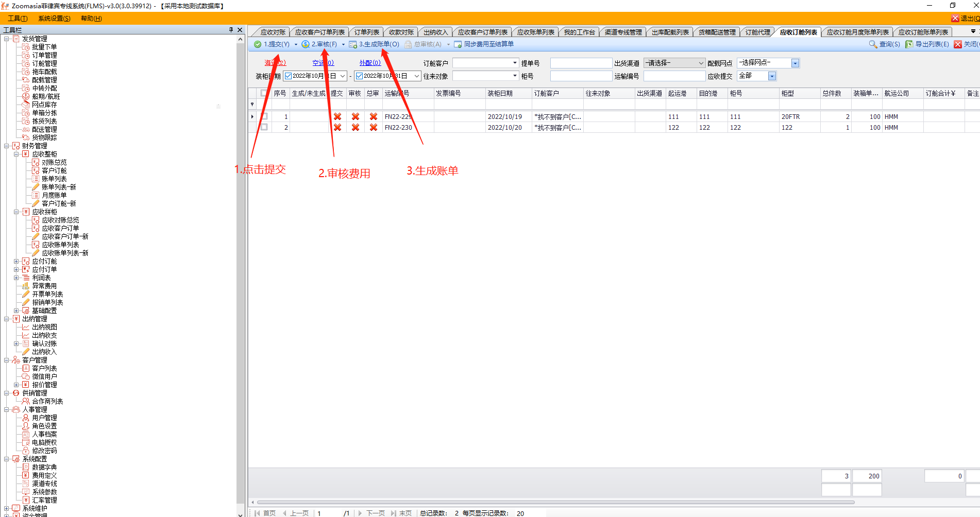Click the green 1.提交 submit icon

tap(258, 44)
